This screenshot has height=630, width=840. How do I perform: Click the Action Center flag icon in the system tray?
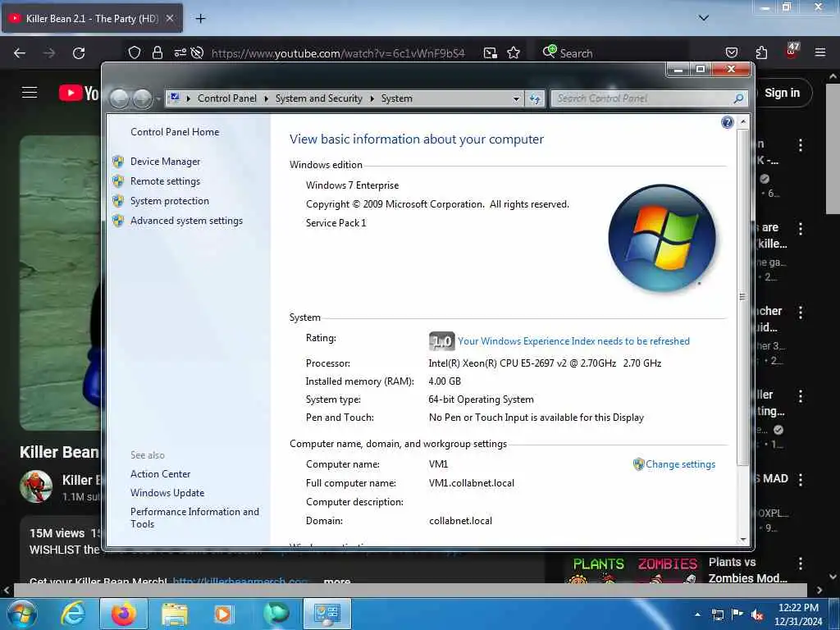pos(737,614)
